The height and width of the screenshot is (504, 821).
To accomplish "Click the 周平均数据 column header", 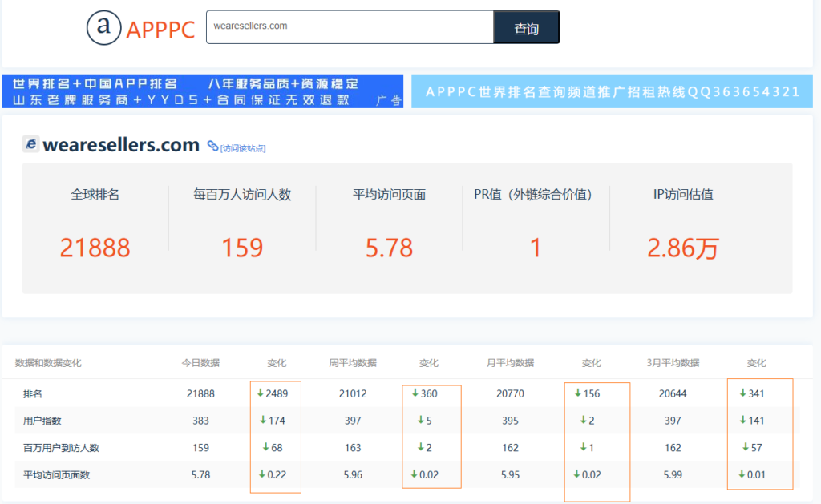I will tap(353, 363).
